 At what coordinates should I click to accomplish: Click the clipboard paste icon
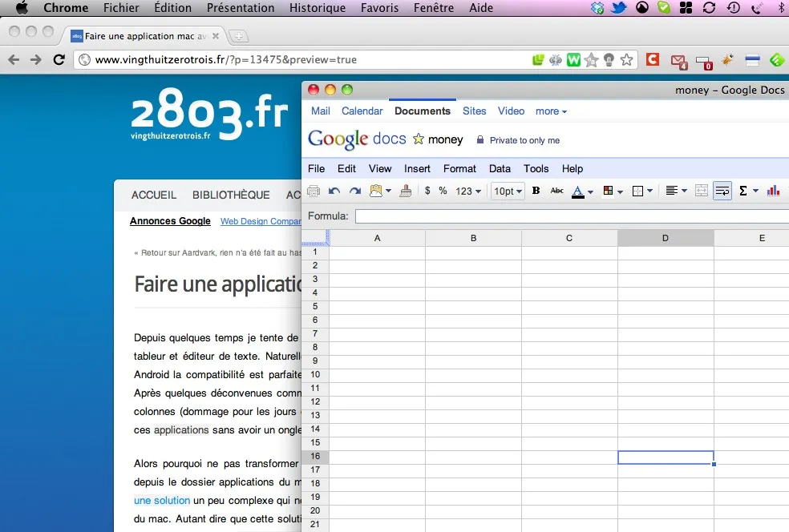pyautogui.click(x=376, y=191)
